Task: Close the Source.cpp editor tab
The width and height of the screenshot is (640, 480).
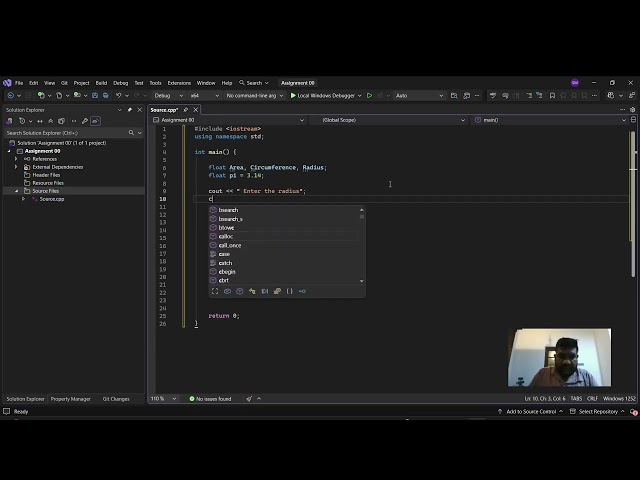Action: click(196, 110)
